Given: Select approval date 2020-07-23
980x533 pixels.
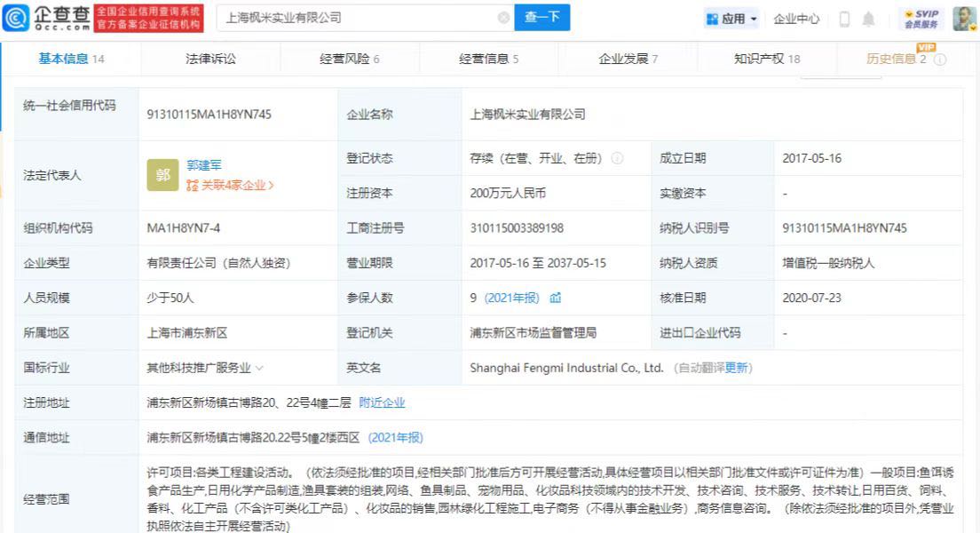Looking at the screenshot, I should click(x=812, y=298).
